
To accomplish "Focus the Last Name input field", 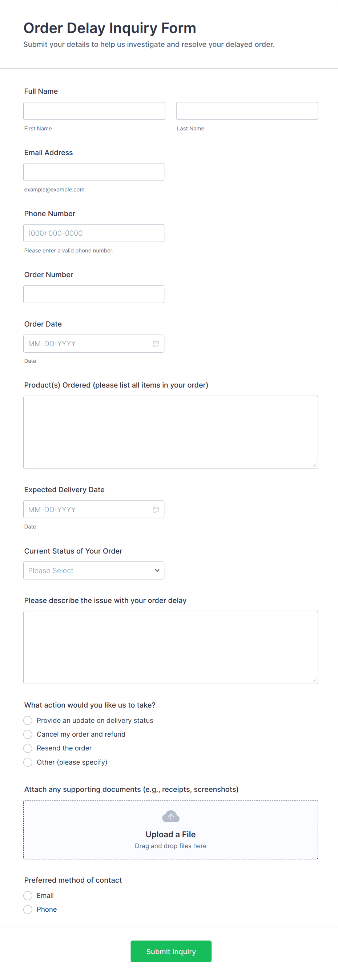I will pyautogui.click(x=247, y=111).
